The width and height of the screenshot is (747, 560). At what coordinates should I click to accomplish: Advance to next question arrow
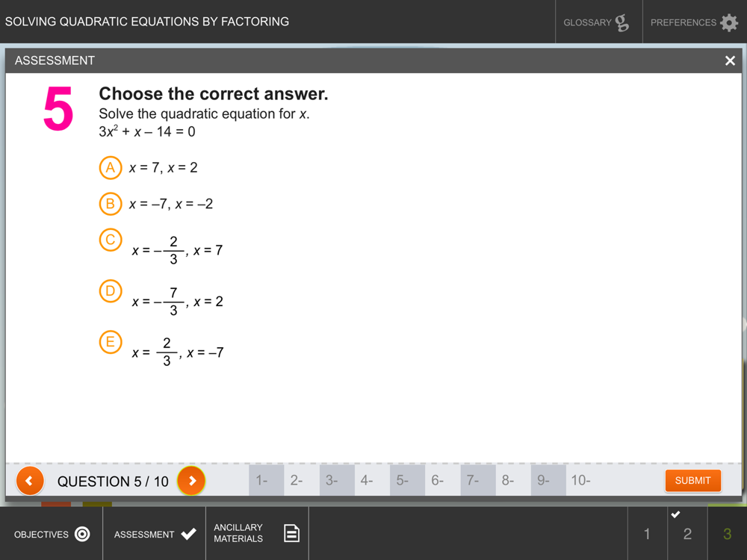[191, 480]
